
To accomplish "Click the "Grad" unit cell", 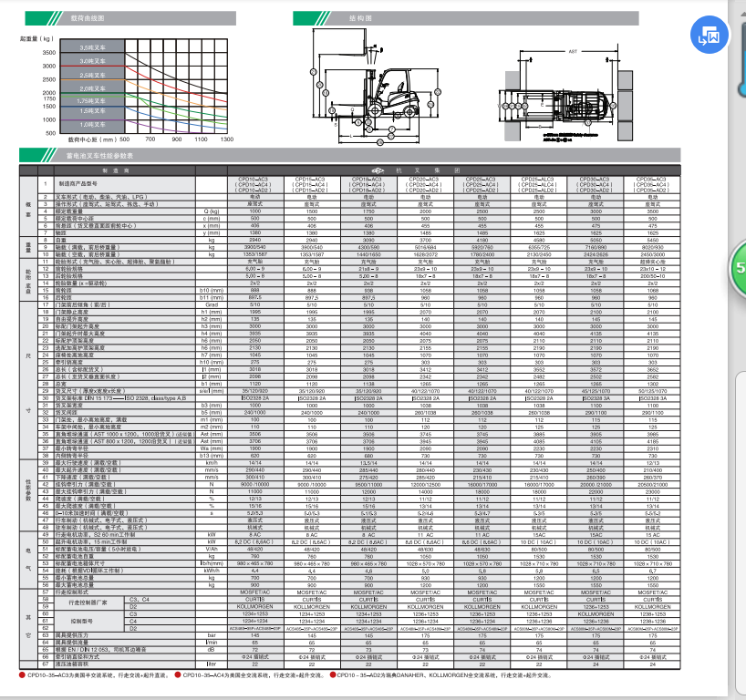I will coord(212,304).
